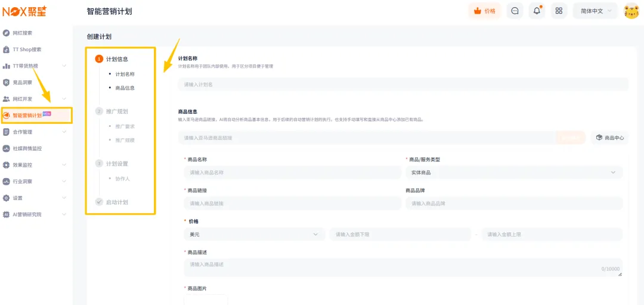The width and height of the screenshot is (644, 305).
Task: Click the tiger user avatar
Action: pos(631,11)
